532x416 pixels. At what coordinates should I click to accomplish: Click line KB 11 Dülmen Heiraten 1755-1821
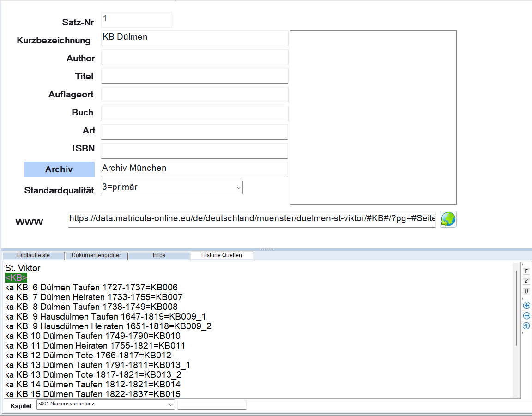(x=95, y=345)
